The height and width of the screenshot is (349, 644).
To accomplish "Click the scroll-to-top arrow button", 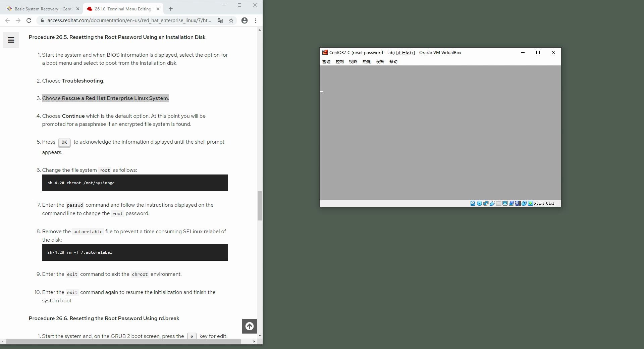I will [x=250, y=326].
